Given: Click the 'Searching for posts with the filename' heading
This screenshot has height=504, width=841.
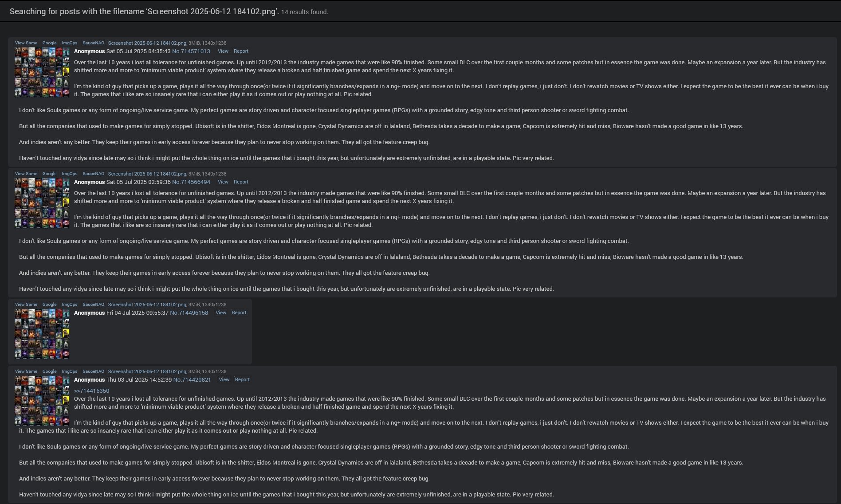Looking at the screenshot, I should pos(145,12).
